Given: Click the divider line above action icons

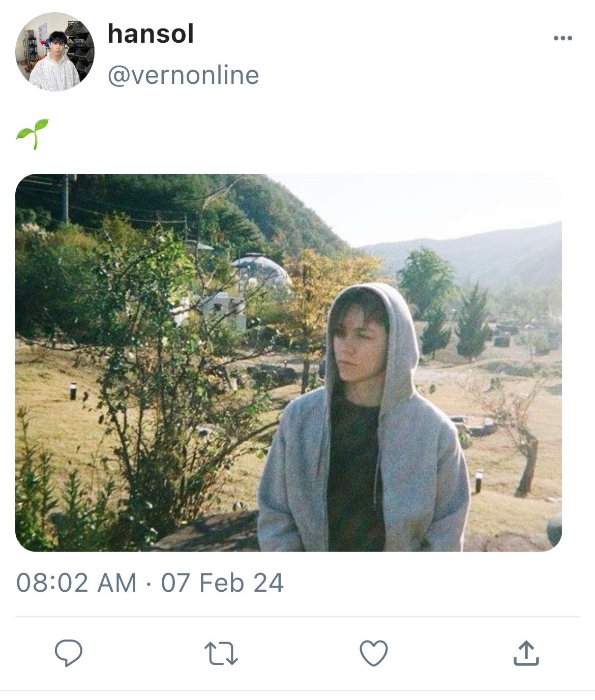Looking at the screenshot, I should (x=297, y=617).
